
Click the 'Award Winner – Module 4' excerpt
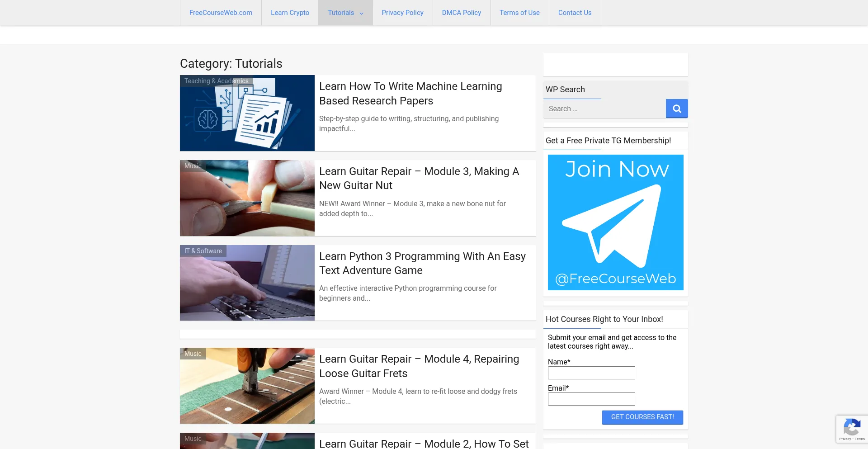tap(418, 396)
